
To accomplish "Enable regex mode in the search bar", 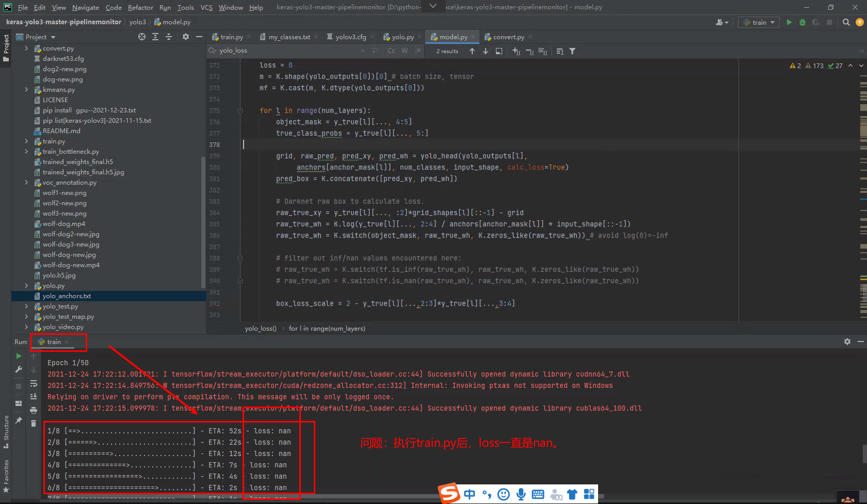I will coord(418,51).
